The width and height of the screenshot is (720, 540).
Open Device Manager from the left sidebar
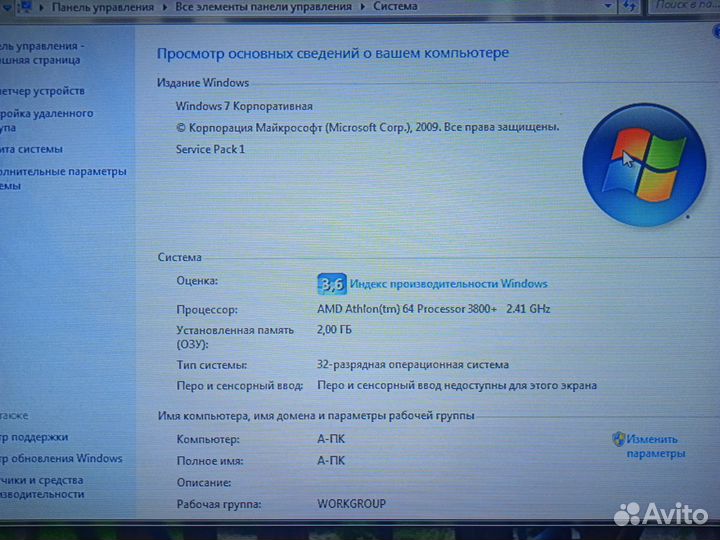point(42,91)
